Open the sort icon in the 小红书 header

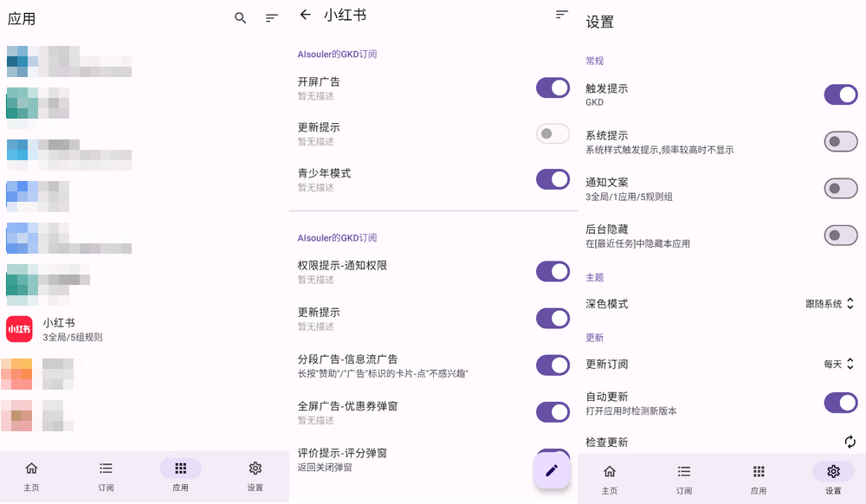562,15
